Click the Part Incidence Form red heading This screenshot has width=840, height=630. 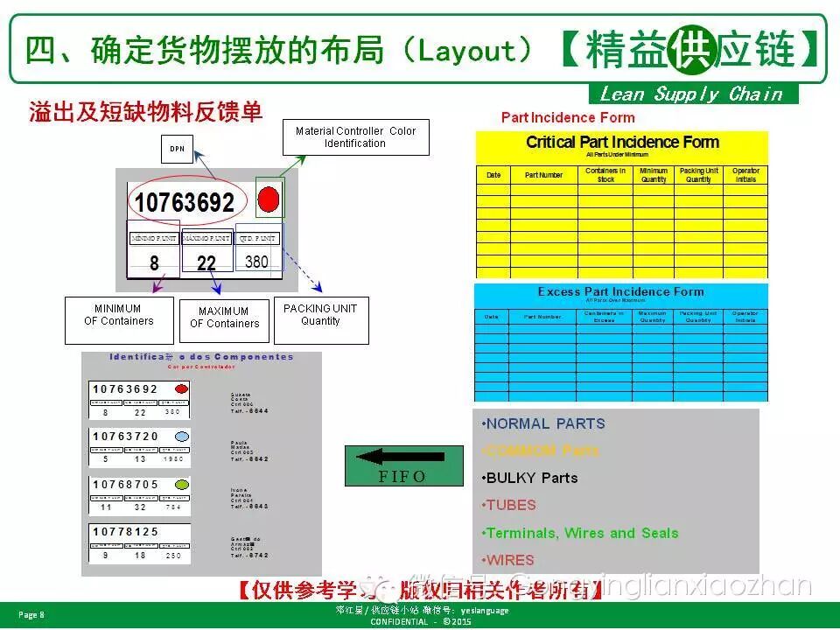tap(568, 117)
